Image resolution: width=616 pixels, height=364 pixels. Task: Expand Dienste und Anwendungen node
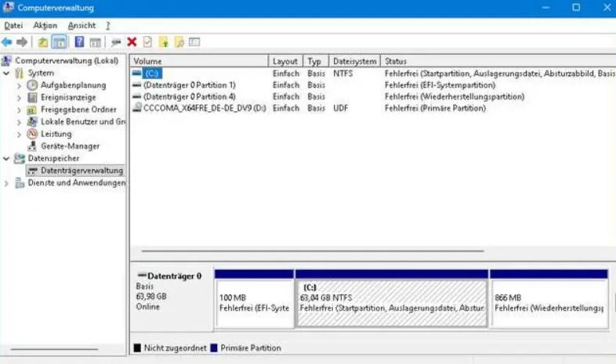[6, 183]
